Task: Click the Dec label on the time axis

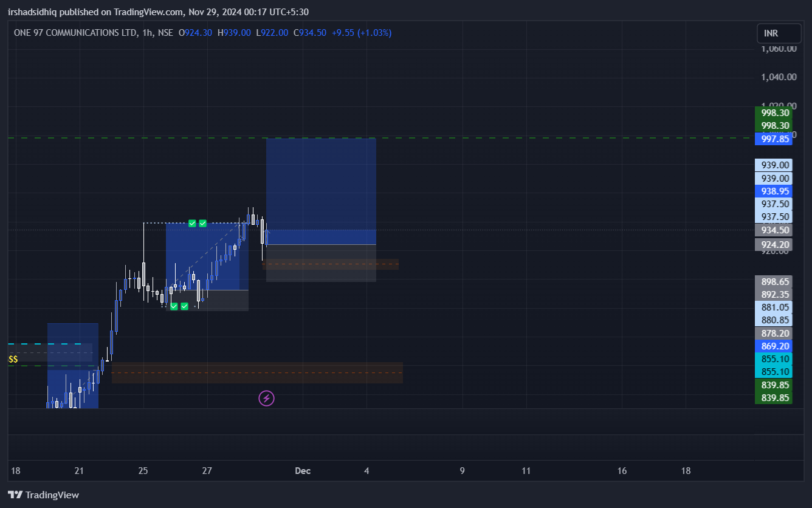Action: pyautogui.click(x=303, y=471)
